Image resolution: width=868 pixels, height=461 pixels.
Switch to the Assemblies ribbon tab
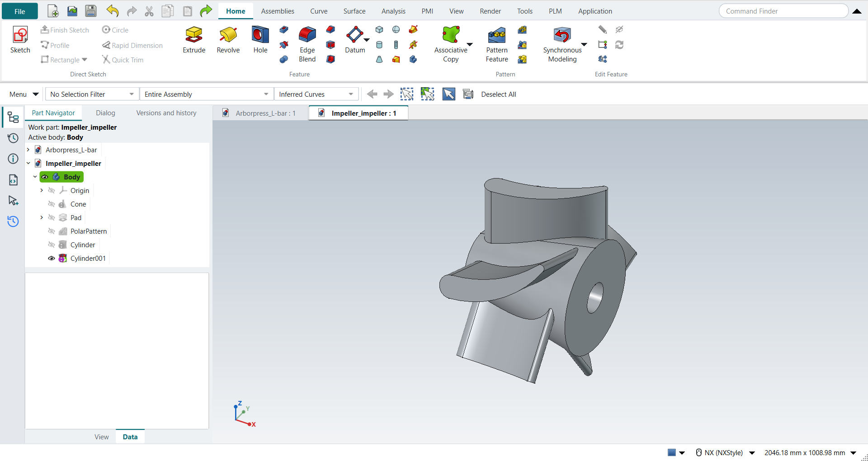(278, 11)
